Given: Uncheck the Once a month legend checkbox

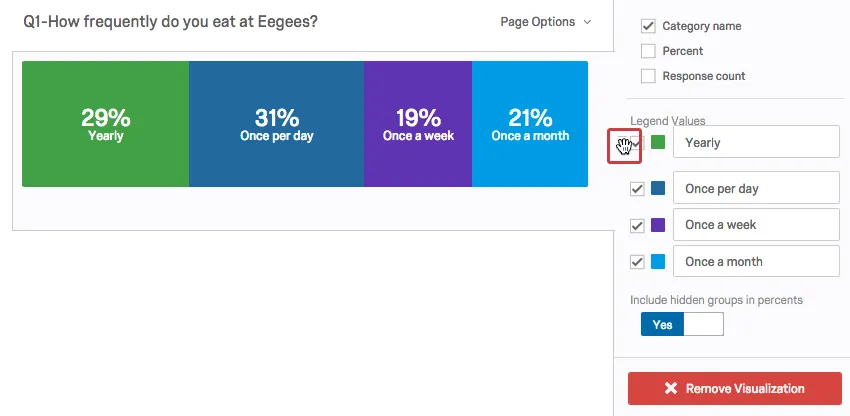Looking at the screenshot, I should click(637, 262).
